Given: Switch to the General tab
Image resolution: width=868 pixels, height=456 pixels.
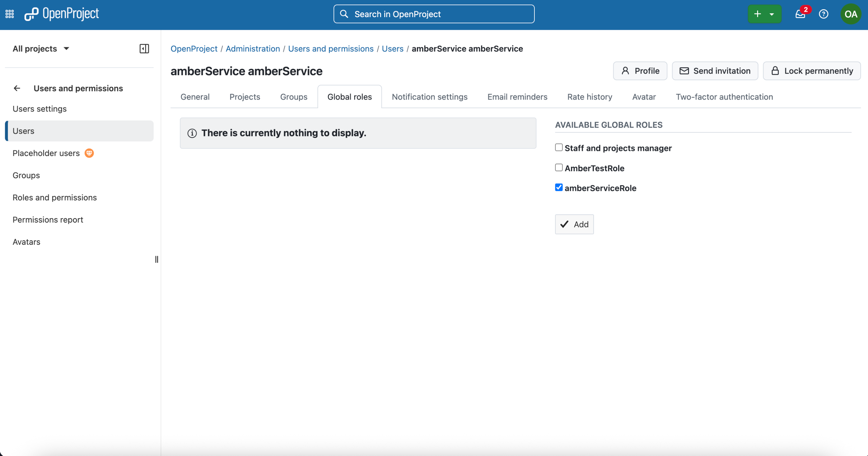Looking at the screenshot, I should (x=195, y=97).
